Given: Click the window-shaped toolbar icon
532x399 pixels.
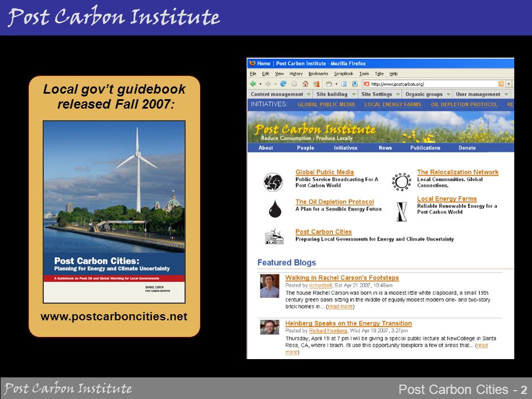Looking at the screenshot, I should point(329,84).
